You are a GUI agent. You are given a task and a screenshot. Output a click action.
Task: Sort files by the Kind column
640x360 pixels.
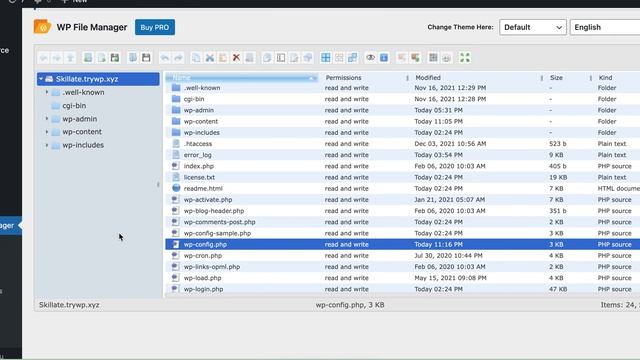pyautogui.click(x=605, y=78)
